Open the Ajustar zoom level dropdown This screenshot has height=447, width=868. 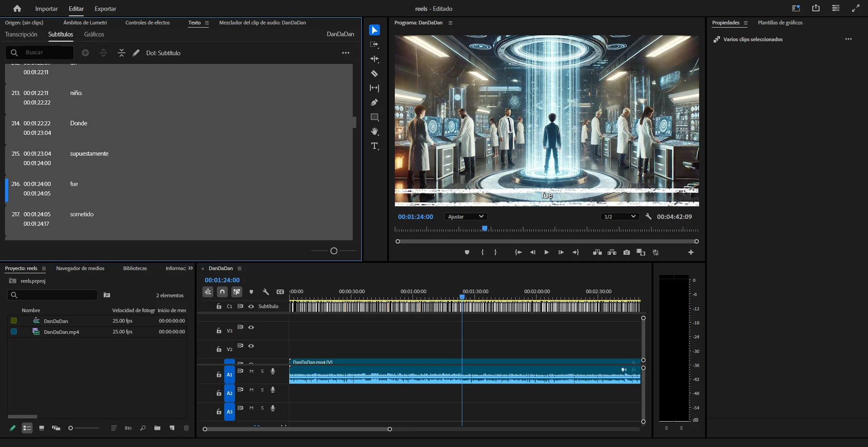point(465,217)
